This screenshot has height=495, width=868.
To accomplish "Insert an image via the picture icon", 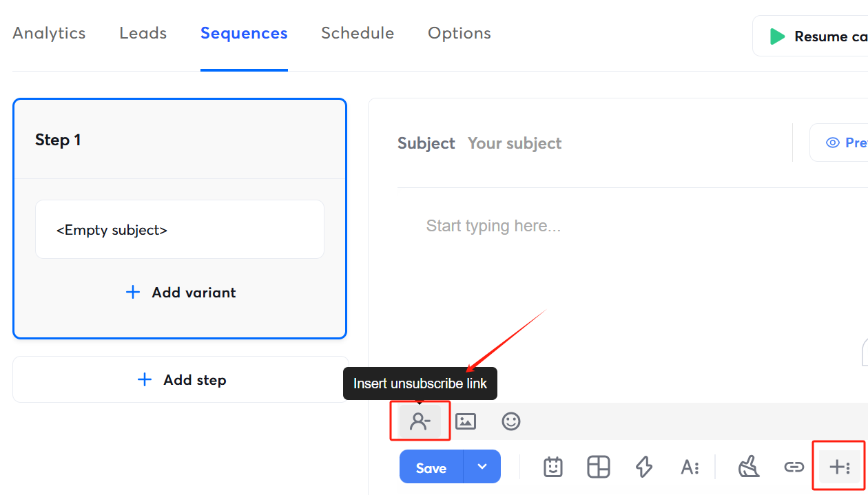I will (x=466, y=421).
